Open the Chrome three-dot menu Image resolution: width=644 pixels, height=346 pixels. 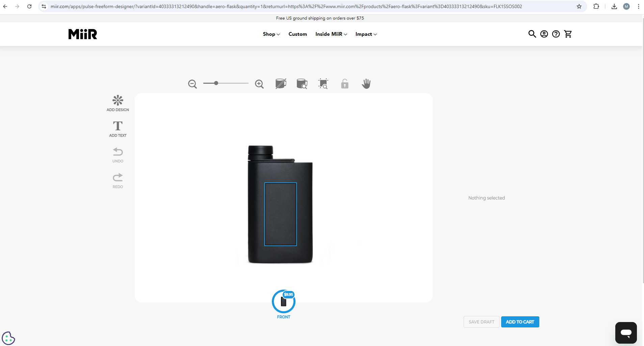point(639,6)
